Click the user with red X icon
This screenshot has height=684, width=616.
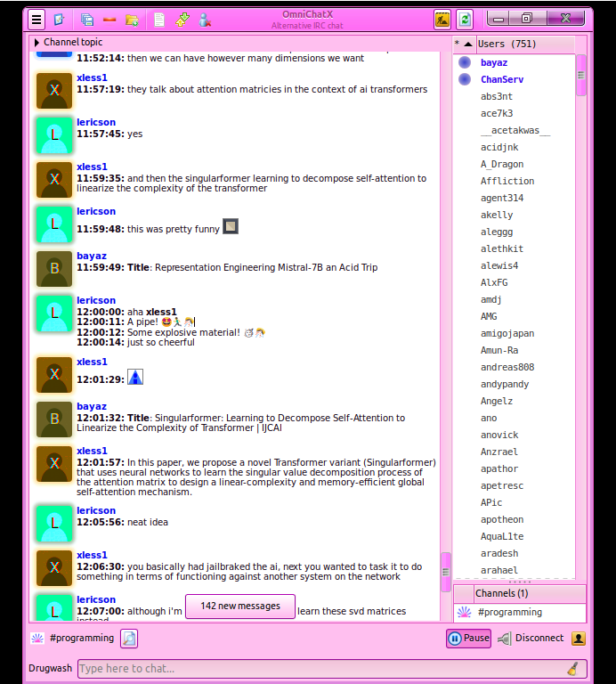click(x=205, y=20)
